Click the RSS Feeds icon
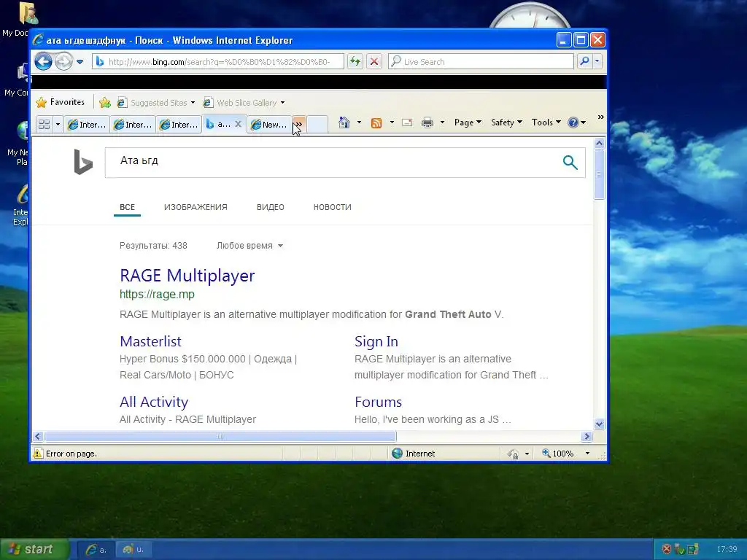The width and height of the screenshot is (747, 560). [376, 122]
